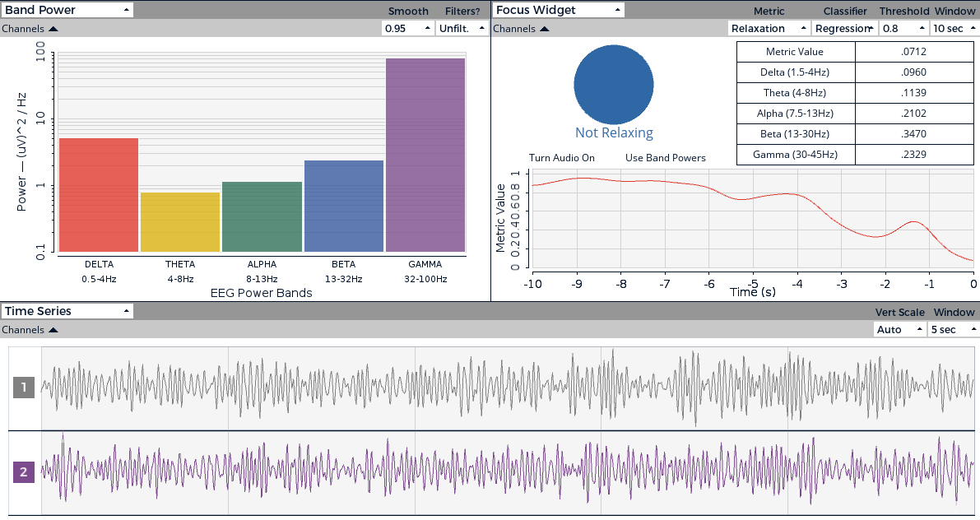Screen dimensions: 980x520
Task: Click the Turn Audio On button
Action: tap(564, 157)
